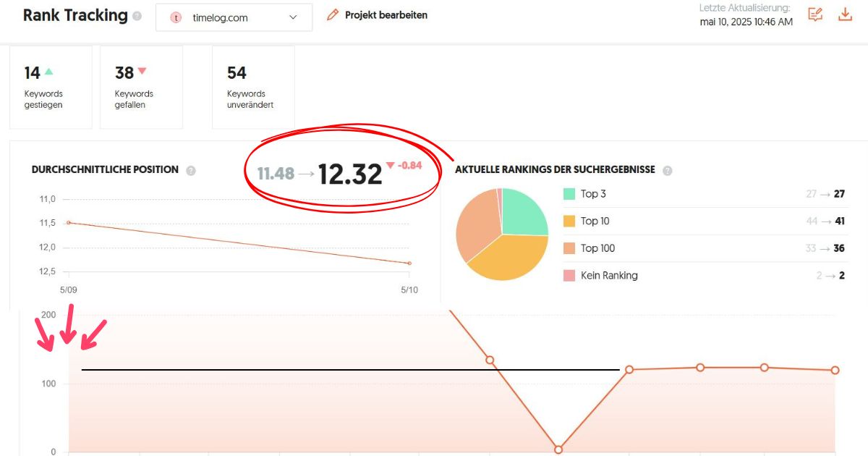This screenshot has width=868, height=456.
Task: Select the Top 10 legend label
Action: point(595,221)
